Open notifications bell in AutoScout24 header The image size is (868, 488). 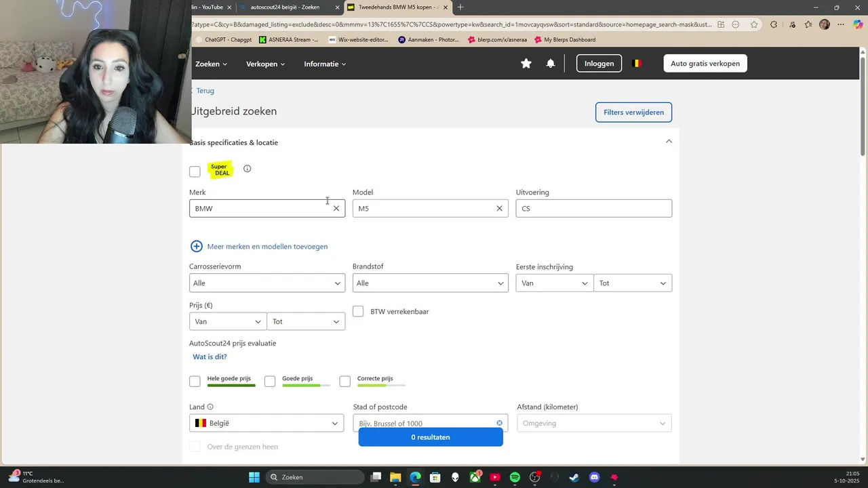pos(551,64)
